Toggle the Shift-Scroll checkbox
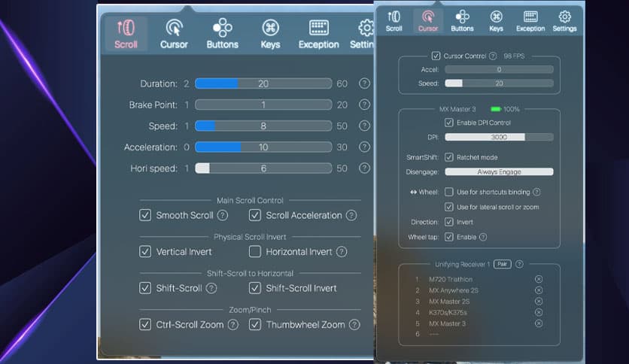629x364 pixels. pos(145,288)
